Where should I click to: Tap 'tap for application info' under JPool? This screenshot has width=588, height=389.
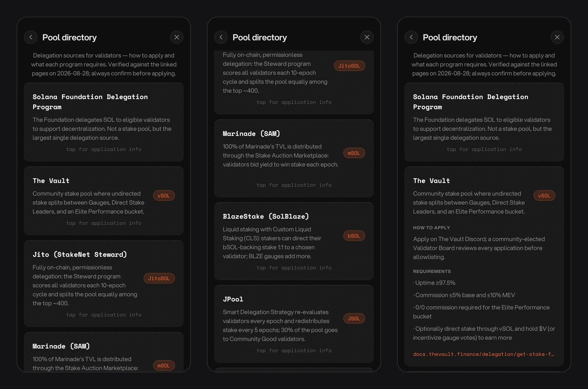pos(294,351)
